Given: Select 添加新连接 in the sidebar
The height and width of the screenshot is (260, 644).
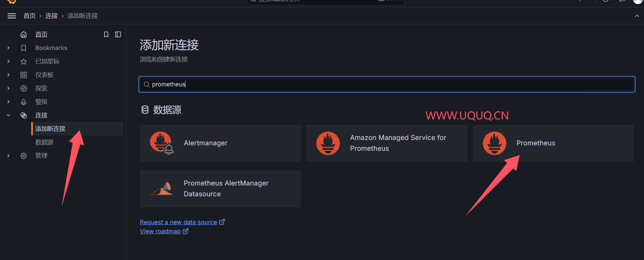Looking at the screenshot, I should pyautogui.click(x=51, y=129).
